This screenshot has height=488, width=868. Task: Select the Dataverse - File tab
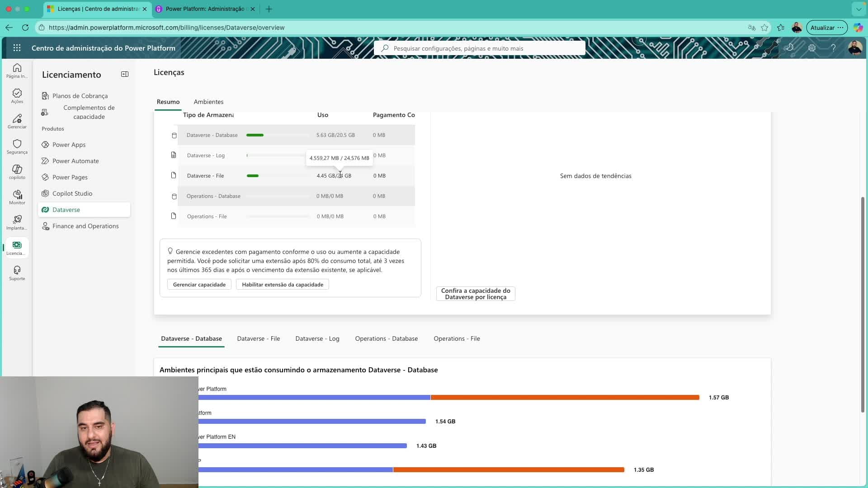point(258,338)
